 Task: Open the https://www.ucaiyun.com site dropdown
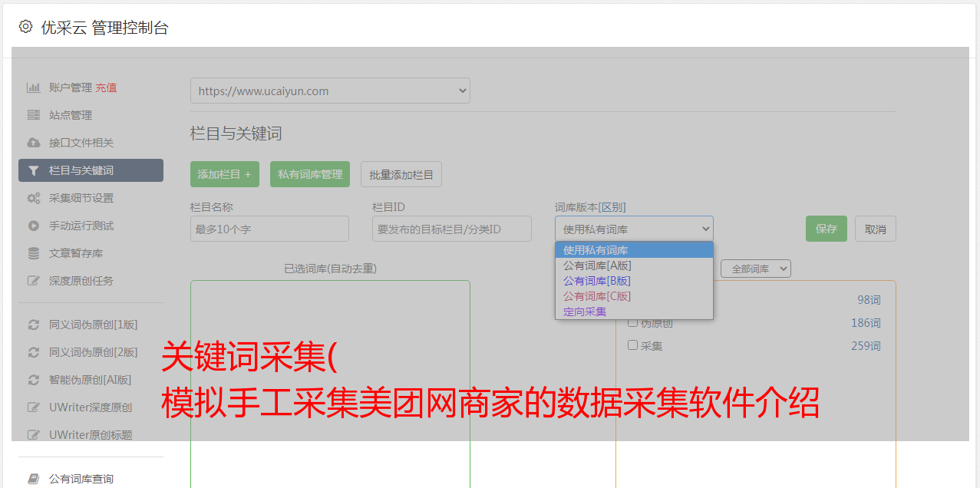tap(330, 91)
